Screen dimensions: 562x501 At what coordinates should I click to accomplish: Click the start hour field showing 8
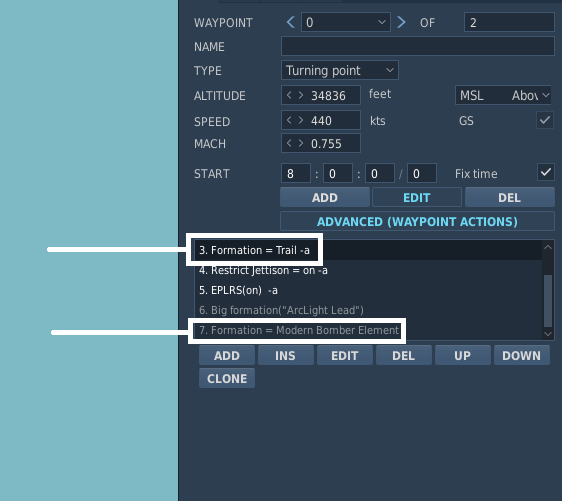click(x=296, y=173)
